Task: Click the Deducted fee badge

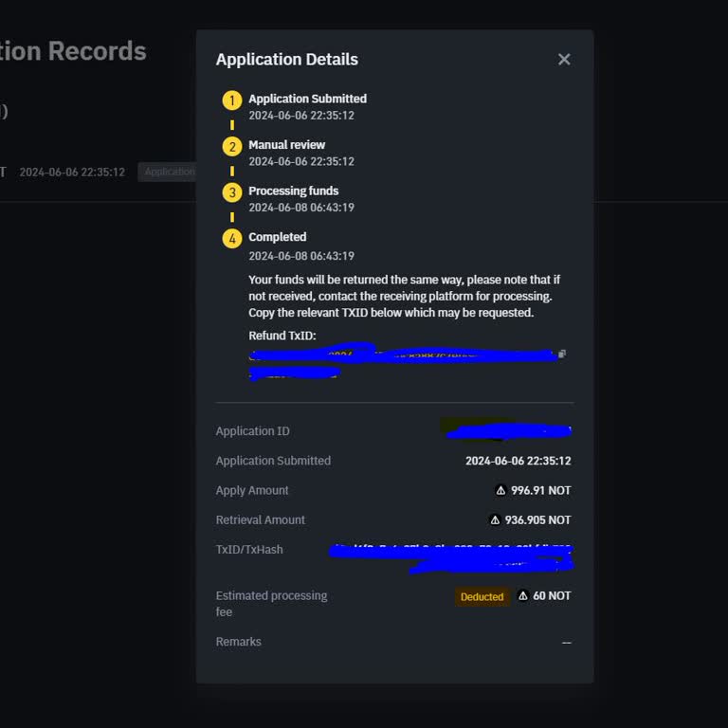Action: pos(482,596)
